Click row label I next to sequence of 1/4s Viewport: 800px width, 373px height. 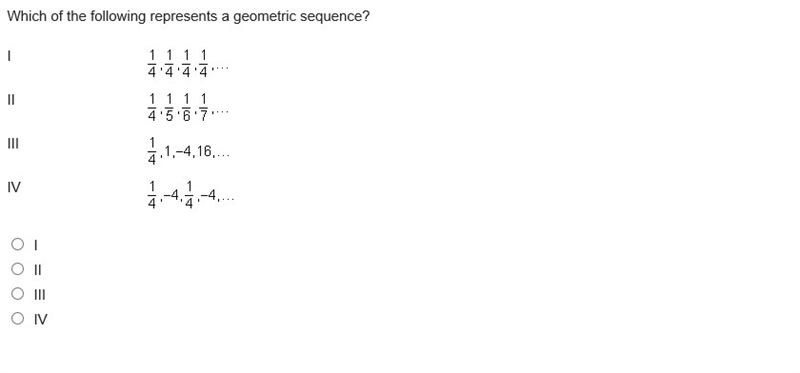[x=9, y=56]
